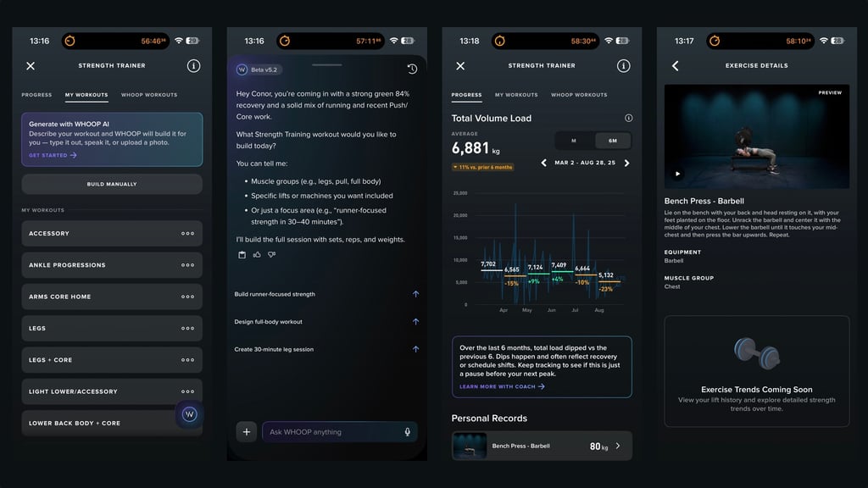
Task: Tap the Bench Press preview video image
Action: tap(757, 136)
